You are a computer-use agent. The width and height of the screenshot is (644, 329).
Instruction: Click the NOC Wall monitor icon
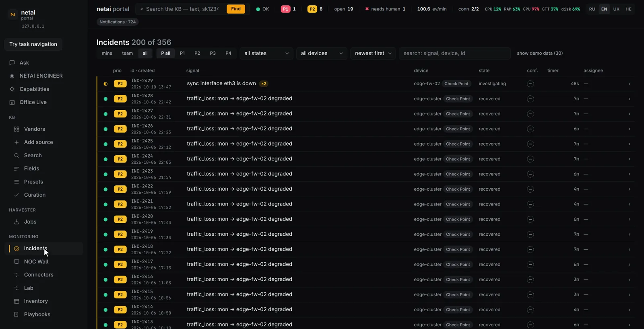tap(17, 261)
